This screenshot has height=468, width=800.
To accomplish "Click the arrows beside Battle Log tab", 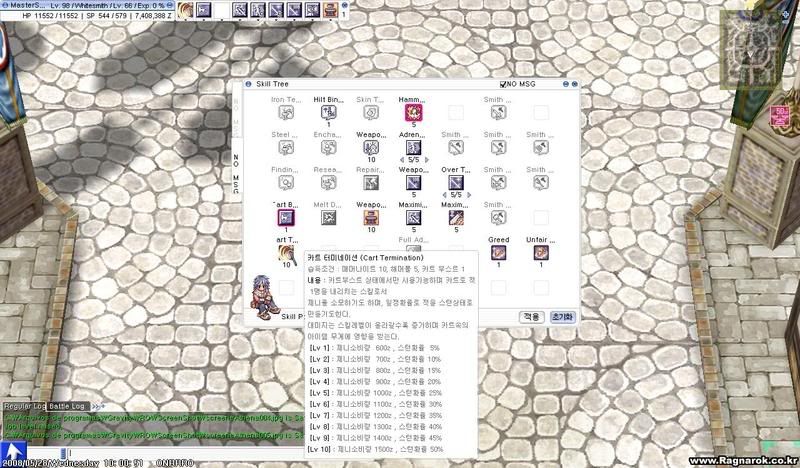I will tap(96, 407).
